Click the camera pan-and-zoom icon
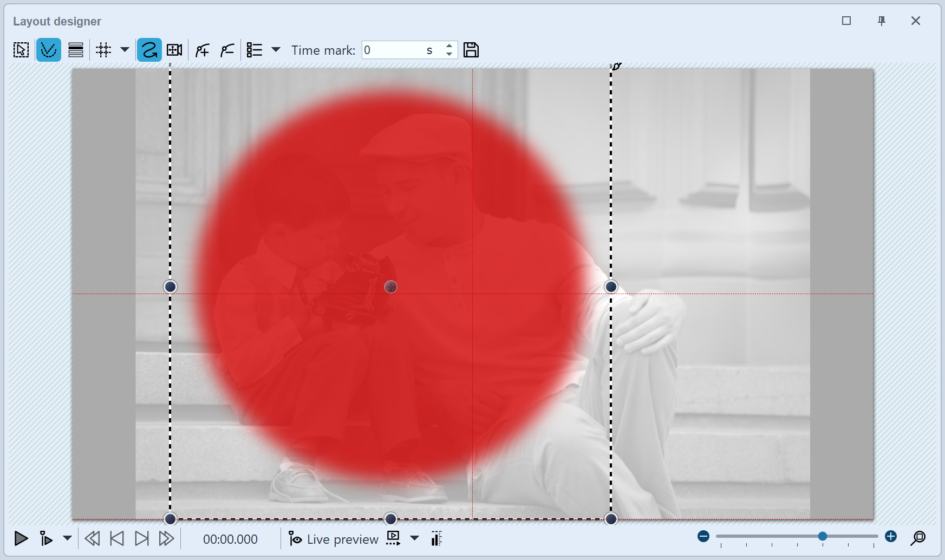The image size is (945, 560). (174, 49)
